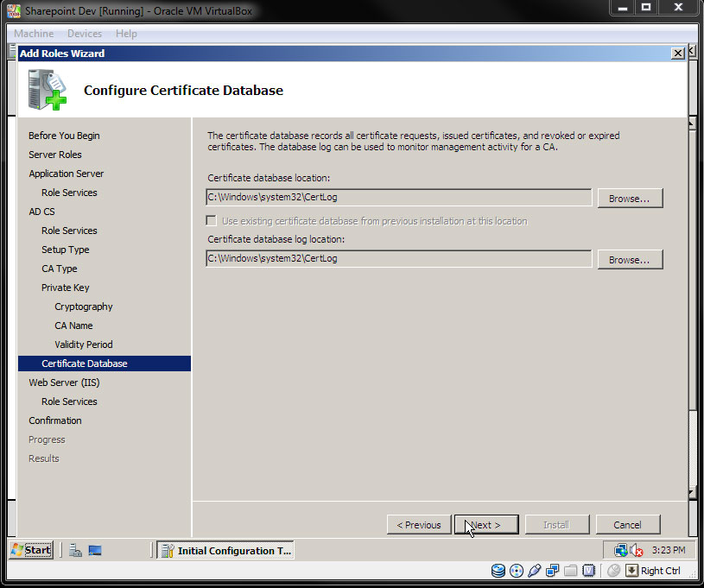704x588 pixels.
Task: Click the VirtualBox virtualization CPU icon
Action: pyautogui.click(x=588, y=571)
